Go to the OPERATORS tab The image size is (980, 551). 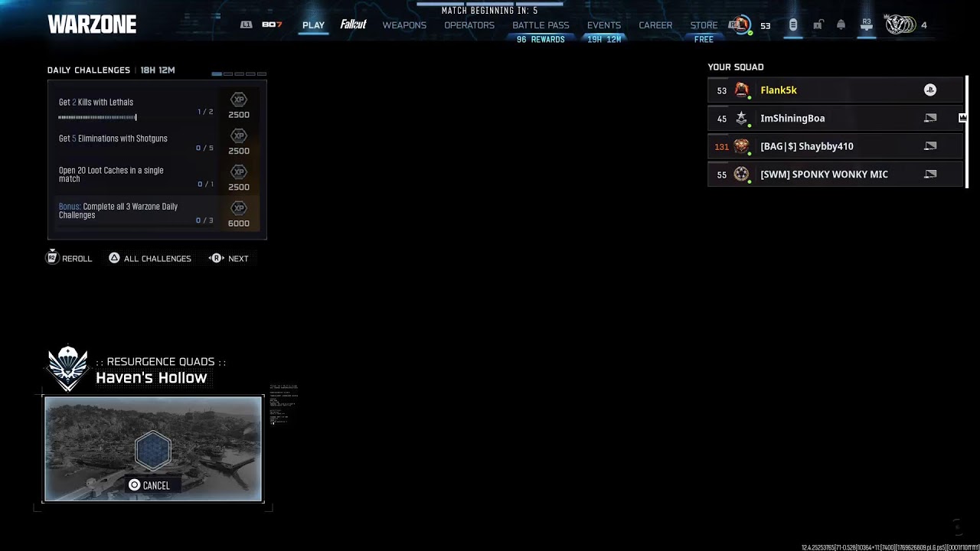469,25
